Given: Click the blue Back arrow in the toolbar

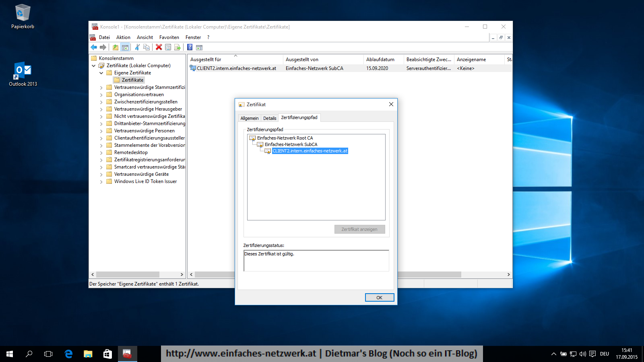Looking at the screenshot, I should coord(94,47).
